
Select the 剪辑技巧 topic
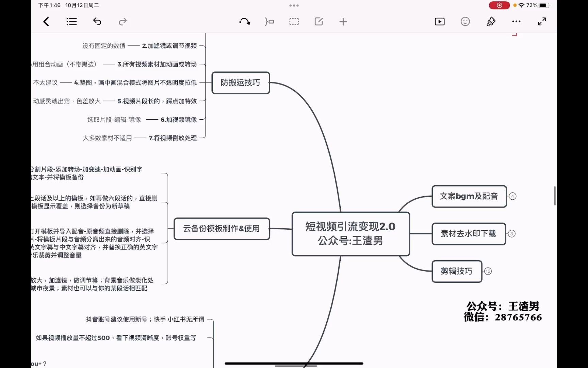point(457,271)
